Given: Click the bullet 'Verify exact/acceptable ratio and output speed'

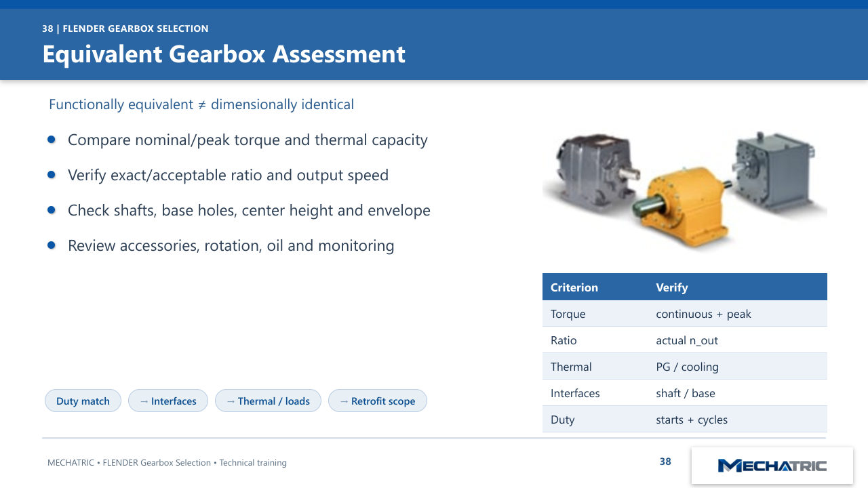Looking at the screenshot, I should pos(228,176).
